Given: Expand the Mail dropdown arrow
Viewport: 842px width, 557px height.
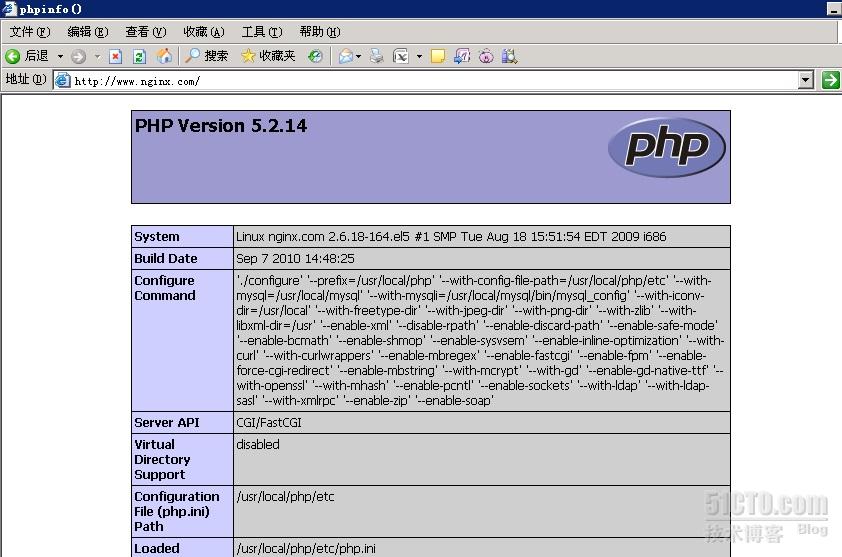Looking at the screenshot, I should coord(359,56).
